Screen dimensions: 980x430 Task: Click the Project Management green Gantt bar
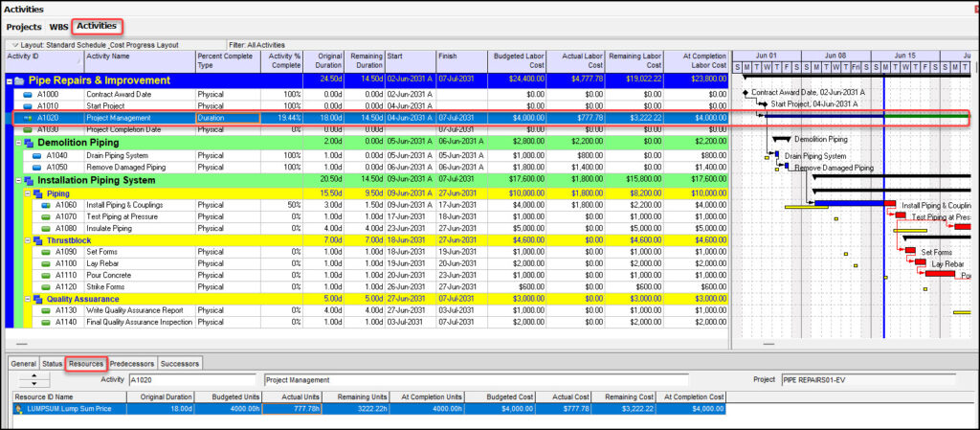click(x=926, y=115)
